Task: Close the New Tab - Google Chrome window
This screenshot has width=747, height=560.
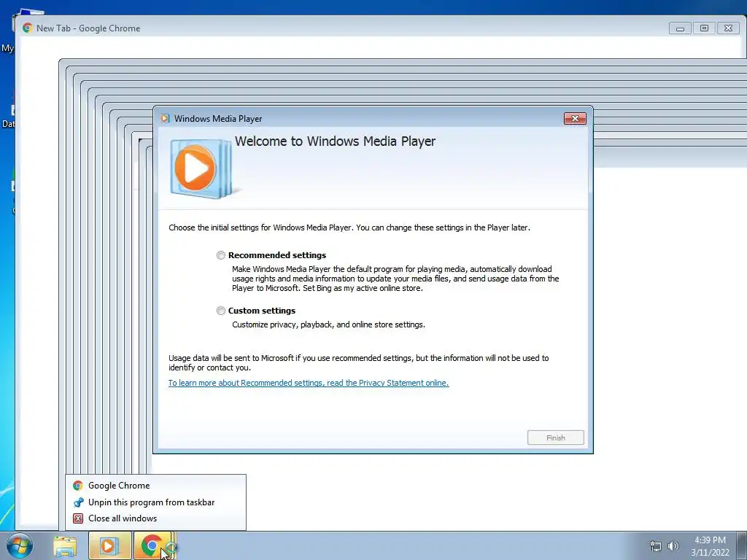Action: (729, 28)
